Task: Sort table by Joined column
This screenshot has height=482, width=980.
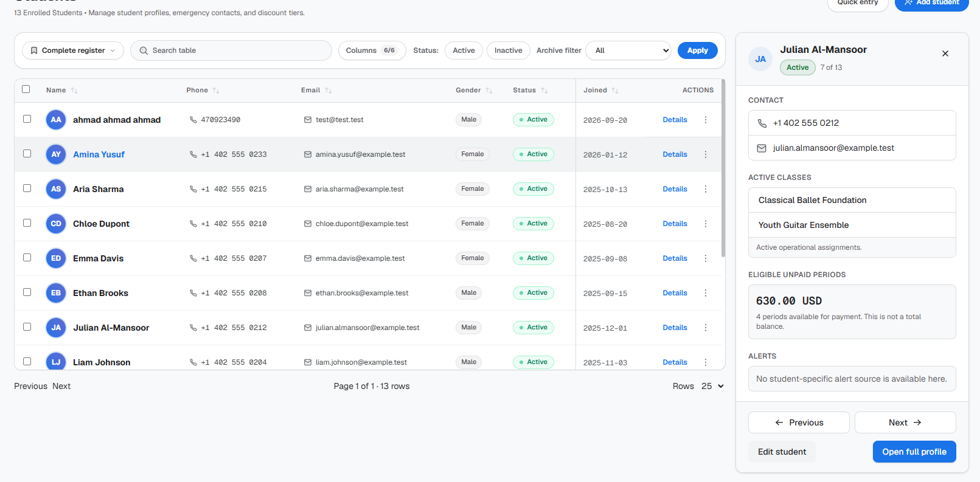Action: click(x=601, y=91)
